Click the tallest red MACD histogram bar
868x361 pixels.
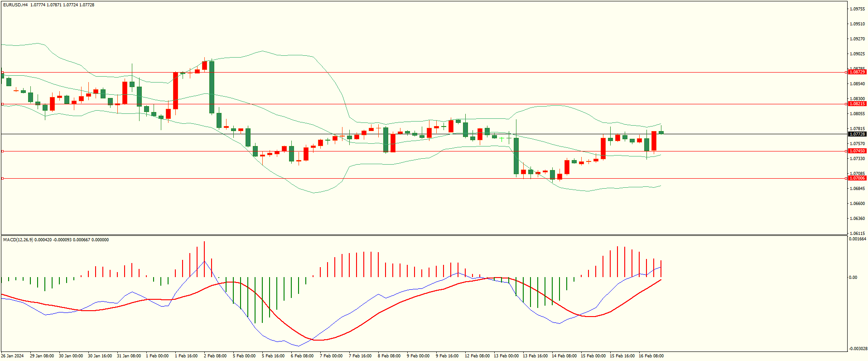coord(204,259)
